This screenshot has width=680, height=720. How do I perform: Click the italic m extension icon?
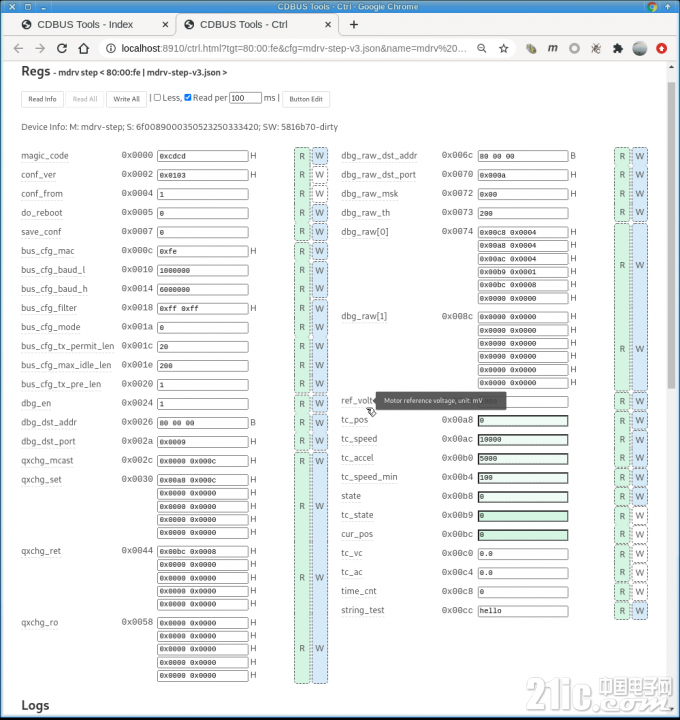[x=553, y=48]
